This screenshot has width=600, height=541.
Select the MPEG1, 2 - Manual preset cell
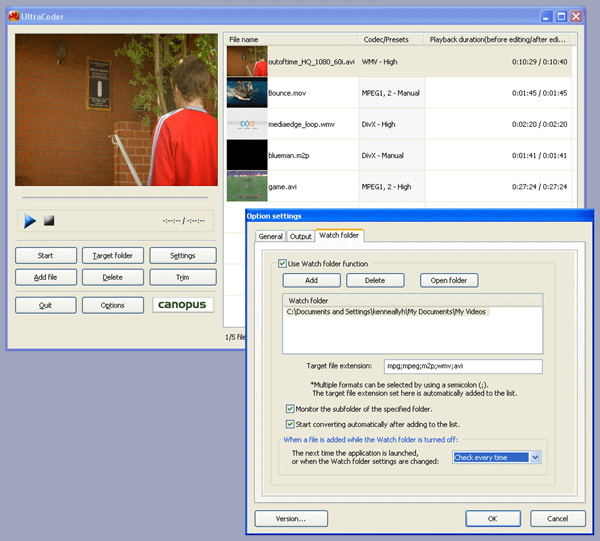coord(391,93)
